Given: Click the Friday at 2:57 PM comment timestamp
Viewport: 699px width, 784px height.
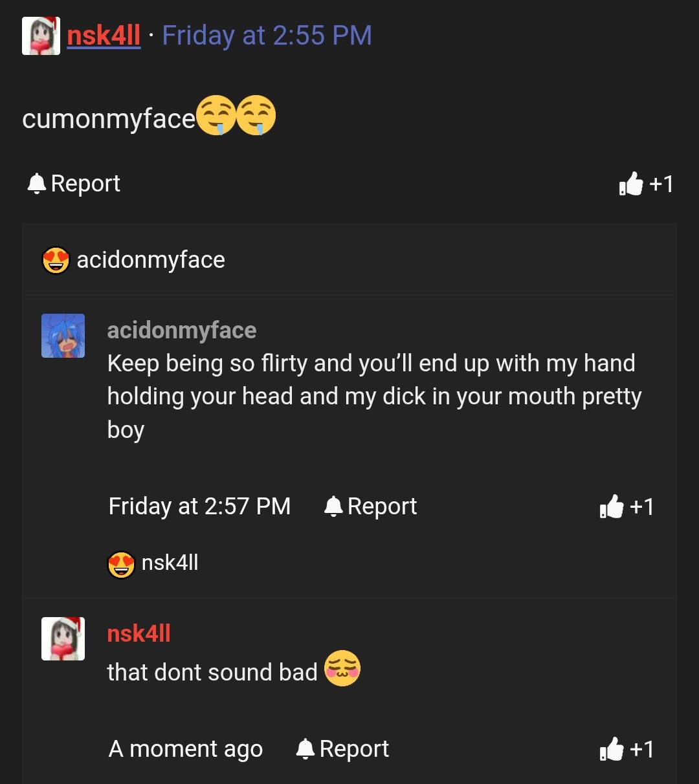Looking at the screenshot, I should pos(199,506).
